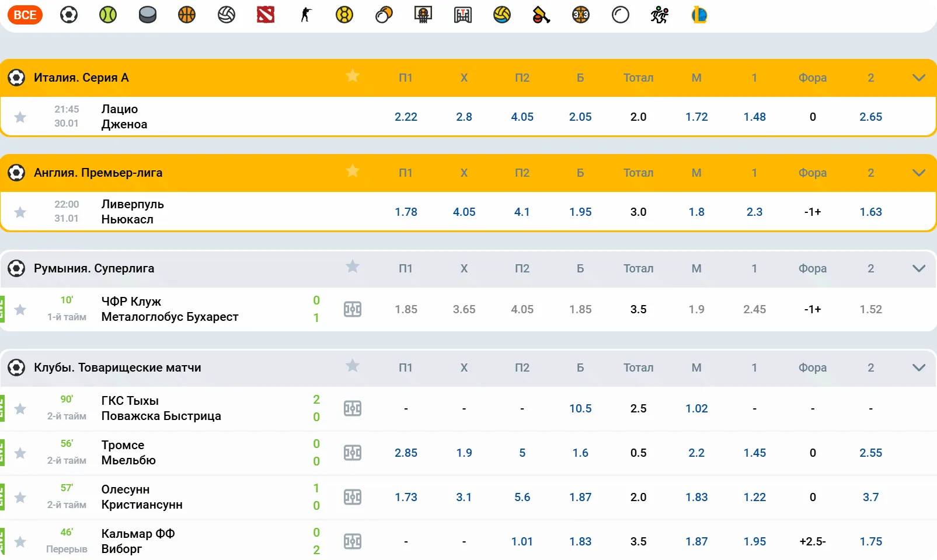937x560 pixels.
Task: Select the tennis ball filter icon
Action: [108, 15]
